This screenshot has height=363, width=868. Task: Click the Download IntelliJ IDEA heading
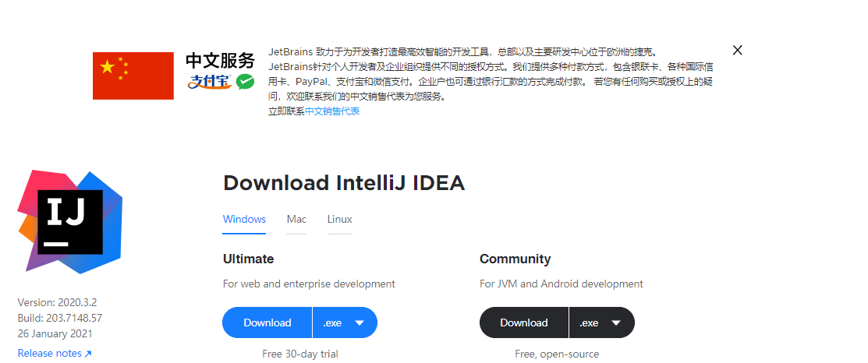click(x=344, y=183)
